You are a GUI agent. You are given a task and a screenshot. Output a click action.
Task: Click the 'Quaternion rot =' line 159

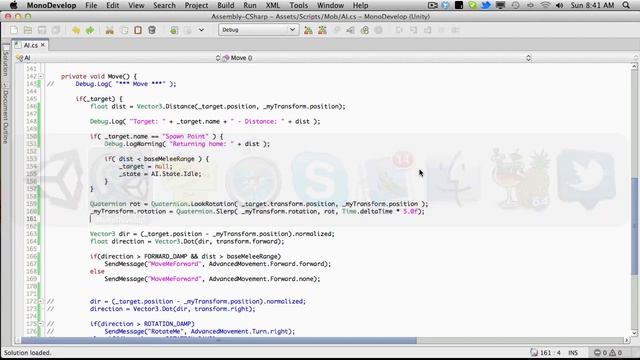click(x=259, y=204)
